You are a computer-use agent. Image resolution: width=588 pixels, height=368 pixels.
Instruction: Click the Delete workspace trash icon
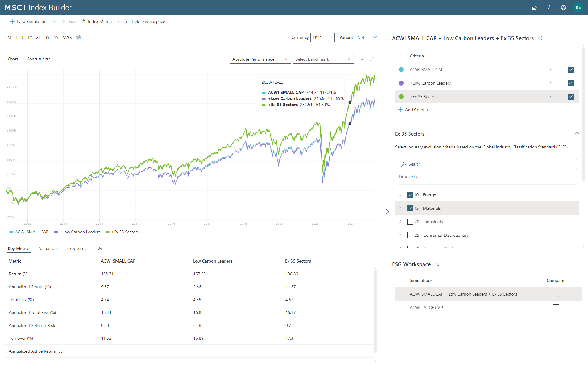126,21
